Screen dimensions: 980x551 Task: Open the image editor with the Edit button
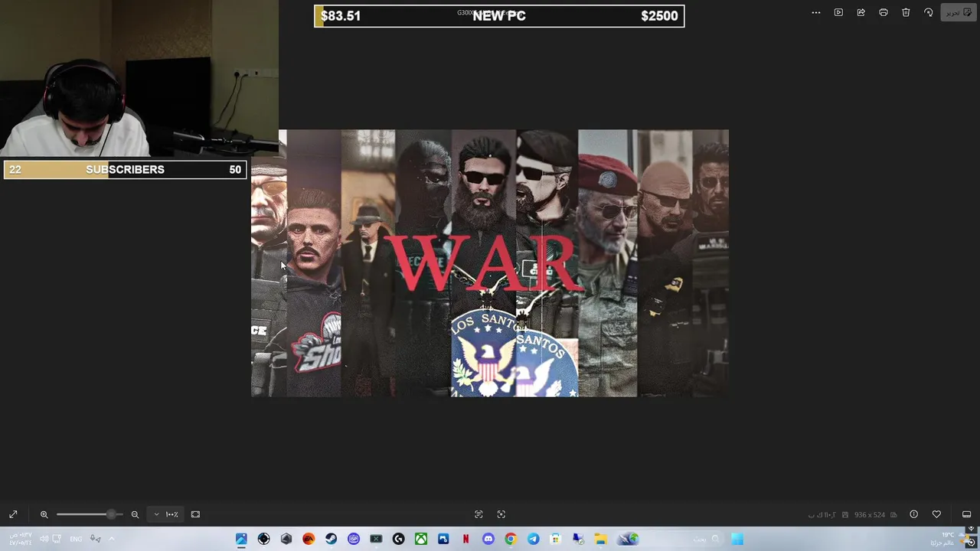[x=958, y=12]
